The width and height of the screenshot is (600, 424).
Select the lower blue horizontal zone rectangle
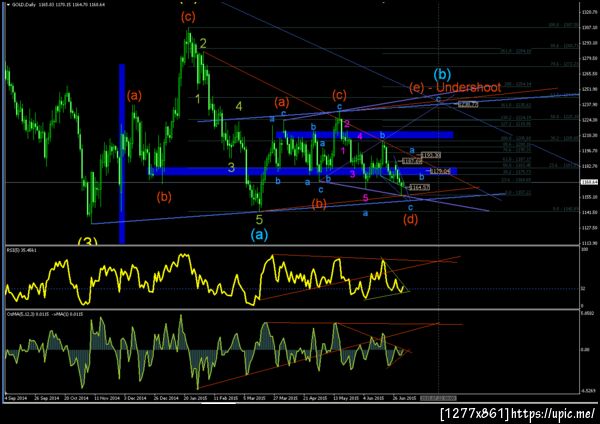point(303,171)
